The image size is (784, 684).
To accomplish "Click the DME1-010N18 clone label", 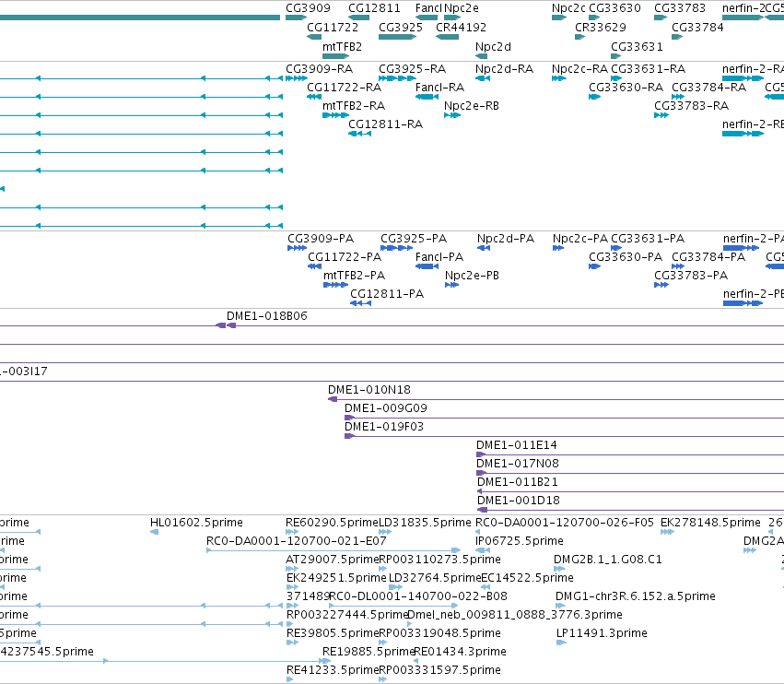I will coord(369,390).
